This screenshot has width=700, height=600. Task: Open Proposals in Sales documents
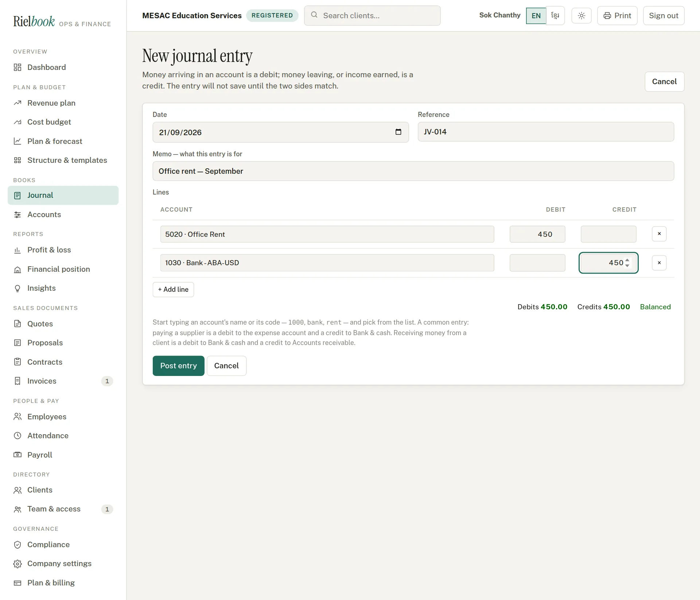pyautogui.click(x=63, y=343)
